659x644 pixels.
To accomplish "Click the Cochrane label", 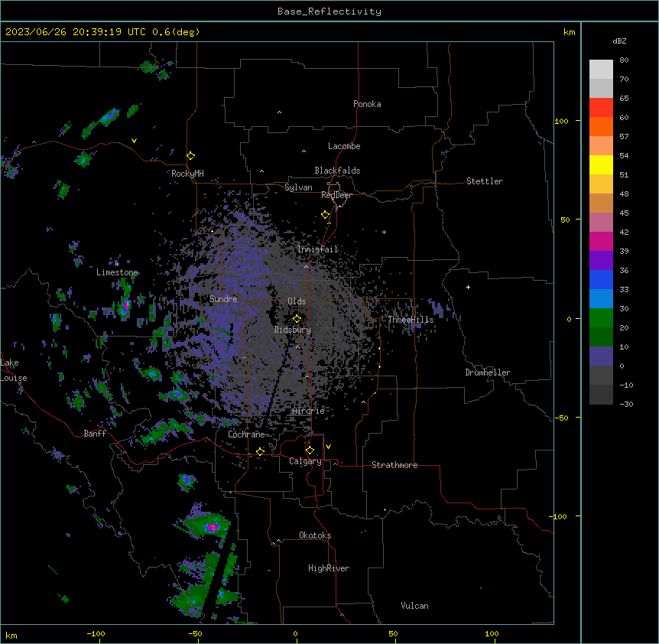I will click(x=246, y=434).
